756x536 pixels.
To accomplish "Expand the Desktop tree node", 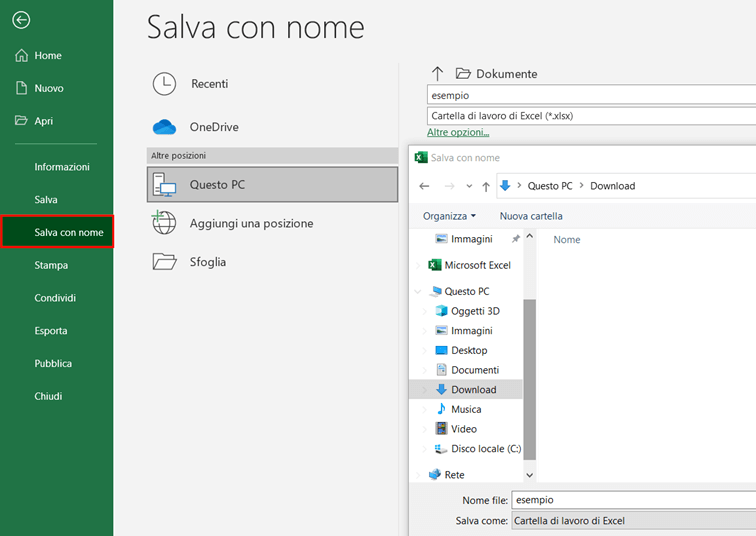I will pos(425,350).
